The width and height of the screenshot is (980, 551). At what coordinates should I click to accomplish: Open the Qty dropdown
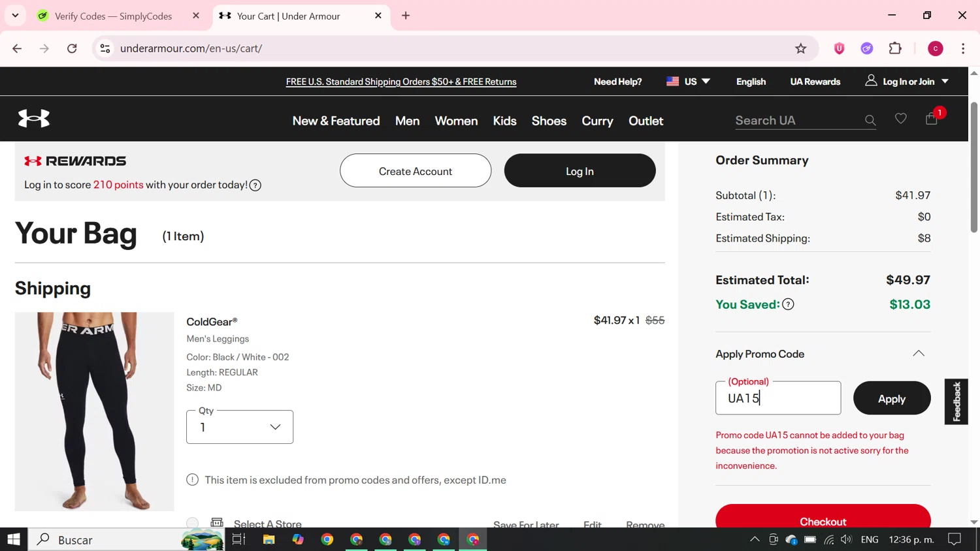pyautogui.click(x=240, y=427)
